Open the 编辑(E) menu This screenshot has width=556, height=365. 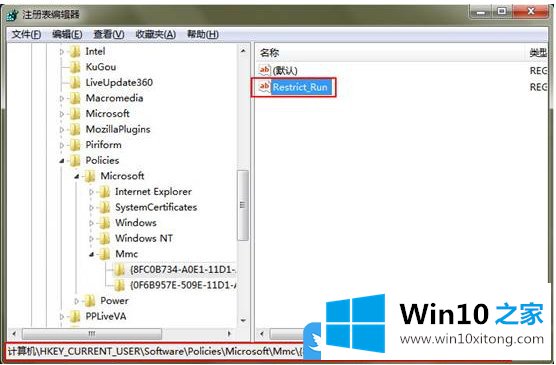(67, 34)
